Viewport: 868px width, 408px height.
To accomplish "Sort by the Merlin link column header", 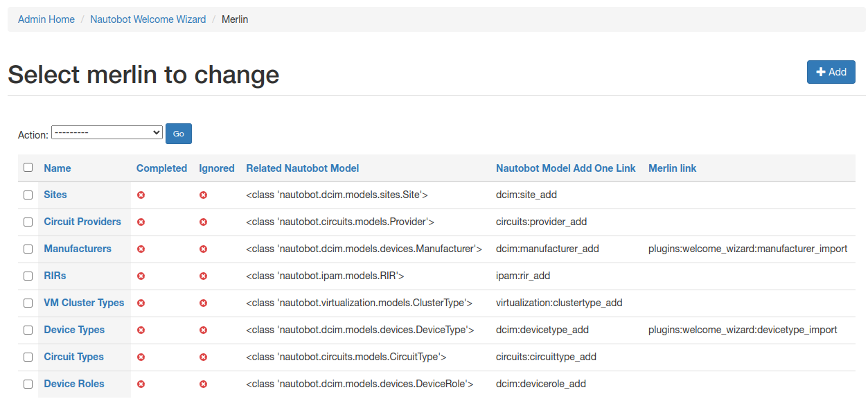I will (672, 168).
